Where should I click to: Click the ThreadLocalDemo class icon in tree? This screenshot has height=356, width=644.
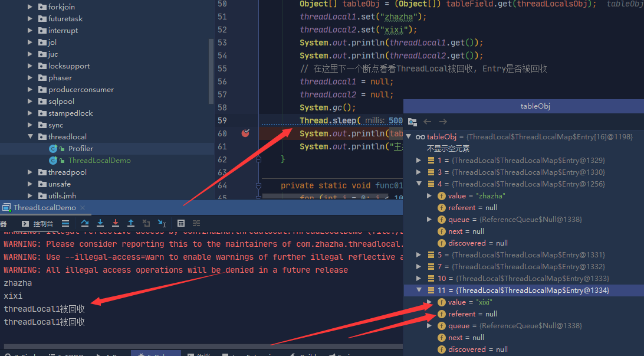(53, 161)
